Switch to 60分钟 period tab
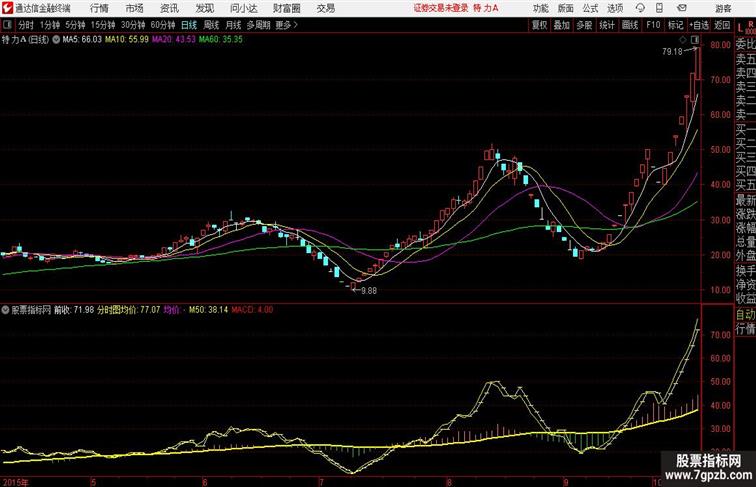This screenshot has height=487, width=756. click(x=163, y=25)
